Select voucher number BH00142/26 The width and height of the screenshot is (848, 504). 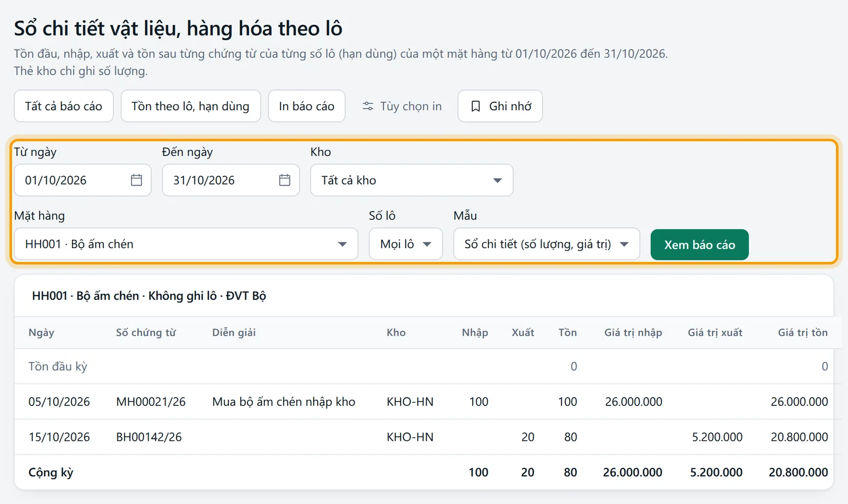(x=149, y=437)
